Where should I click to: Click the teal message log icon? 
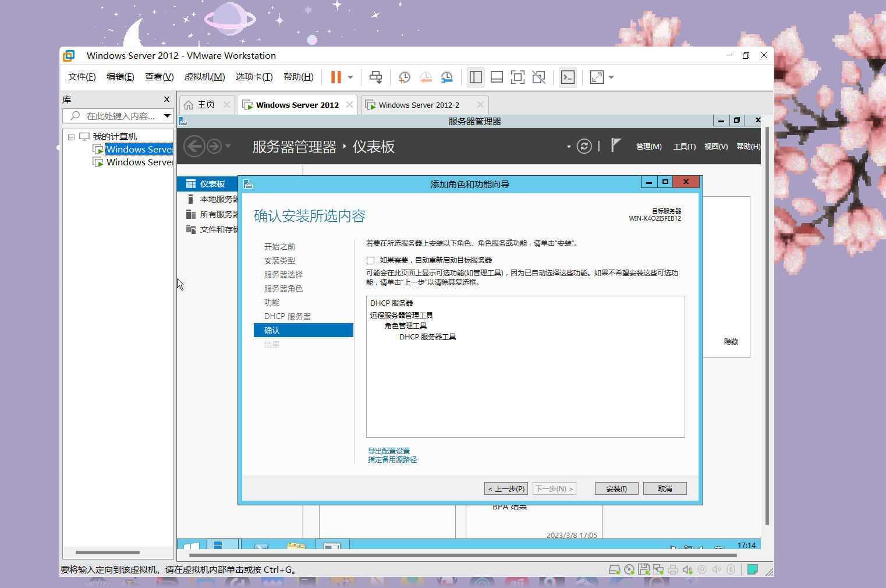753,569
